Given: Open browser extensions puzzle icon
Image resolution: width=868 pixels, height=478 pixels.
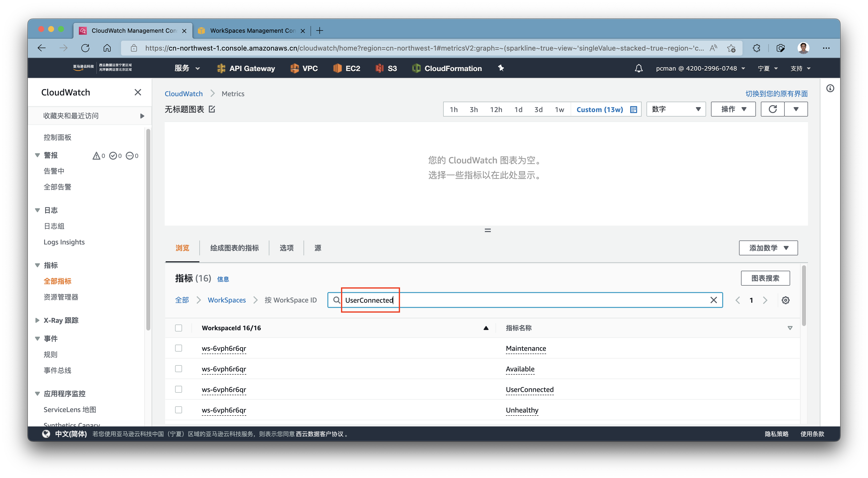Looking at the screenshot, I should tap(756, 48).
